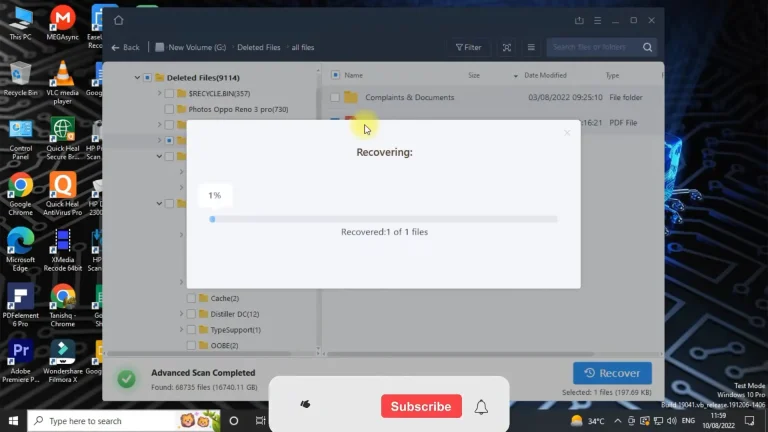The width and height of the screenshot is (768, 432).
Task: Open Cortana circle icon on taskbar
Action: 234,421
